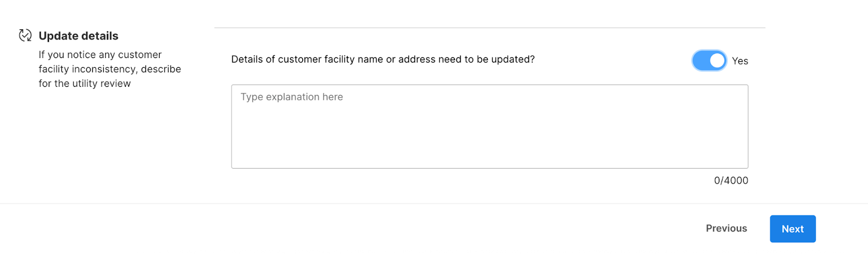The width and height of the screenshot is (868, 254).
Task: Click the customer facility question label
Action: (x=382, y=60)
